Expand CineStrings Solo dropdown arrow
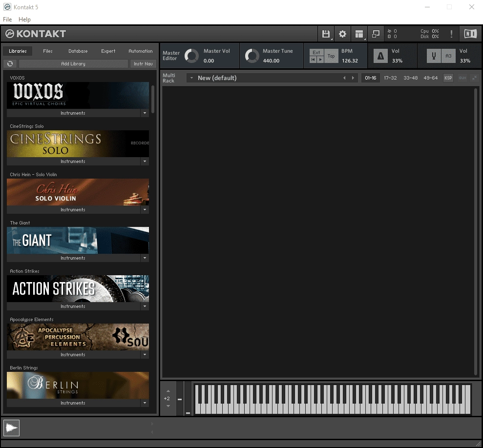Viewport: 483px width, 448px height. 145,162
